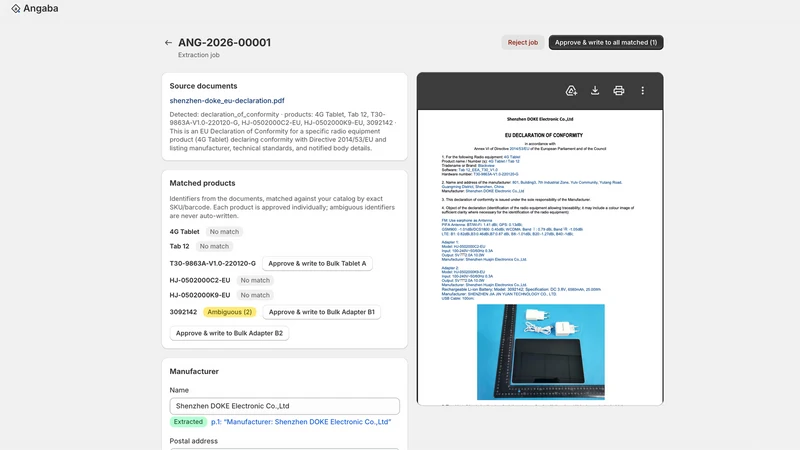Open the p.1 Manufacturer source citation link
Viewport: 800px width, 450px height.
click(301, 422)
